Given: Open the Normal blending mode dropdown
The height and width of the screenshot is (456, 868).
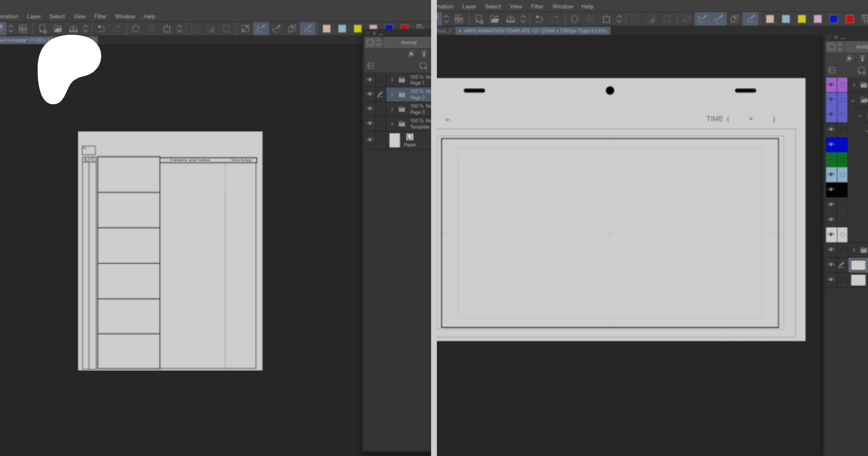Looking at the screenshot, I should click(408, 42).
